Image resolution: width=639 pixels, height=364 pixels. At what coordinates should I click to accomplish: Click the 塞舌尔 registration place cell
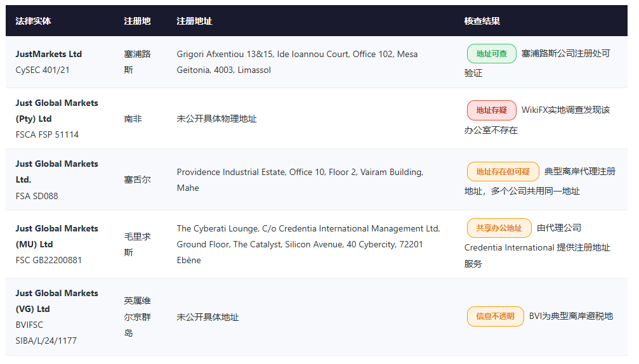tap(137, 179)
